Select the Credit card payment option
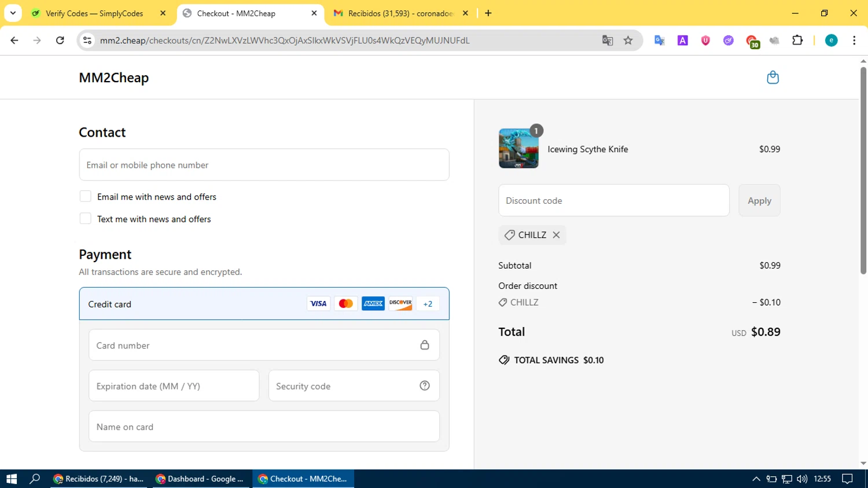The image size is (868, 488). [264, 304]
